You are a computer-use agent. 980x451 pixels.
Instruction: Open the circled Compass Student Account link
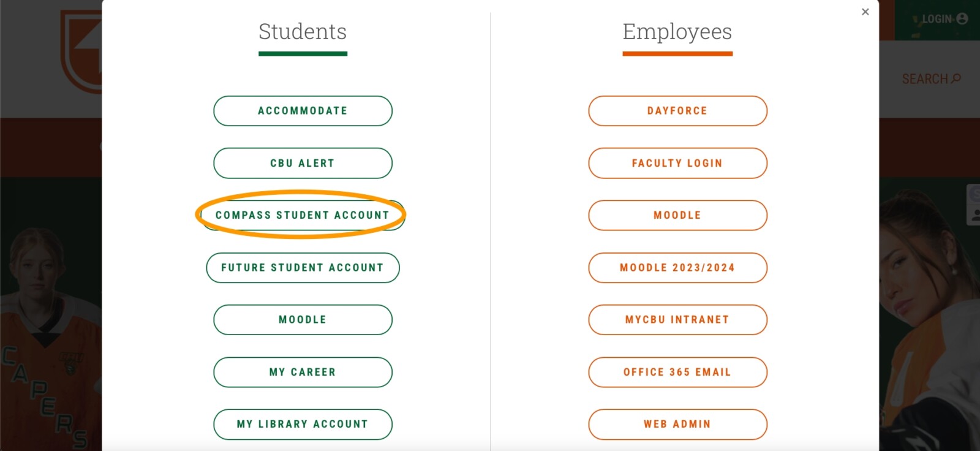[x=303, y=215]
